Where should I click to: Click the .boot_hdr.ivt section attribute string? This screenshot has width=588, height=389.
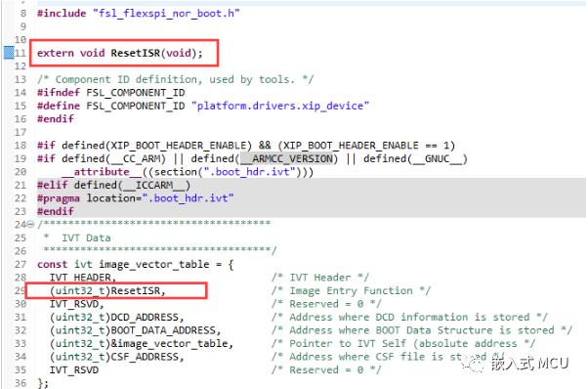point(249,172)
